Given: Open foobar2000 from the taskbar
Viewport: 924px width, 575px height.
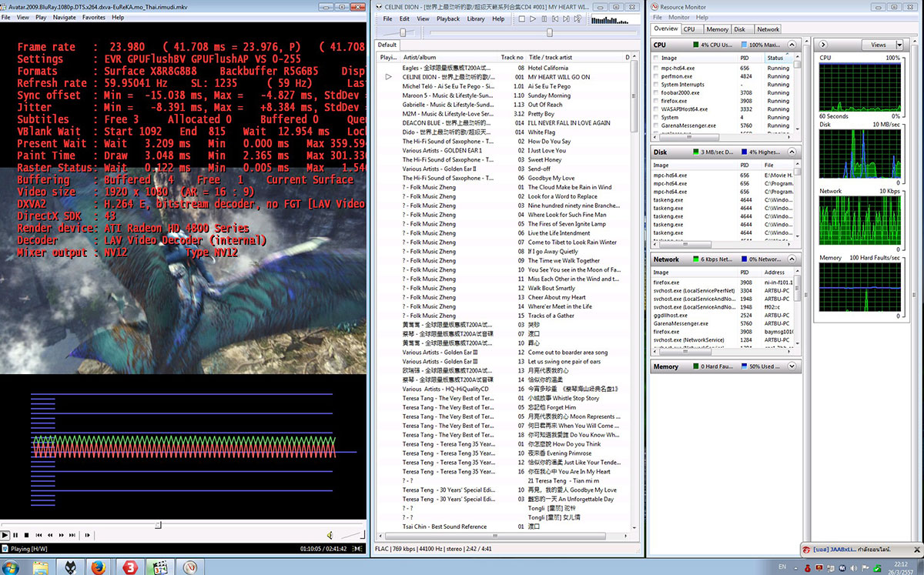Looking at the screenshot, I should coord(69,569).
